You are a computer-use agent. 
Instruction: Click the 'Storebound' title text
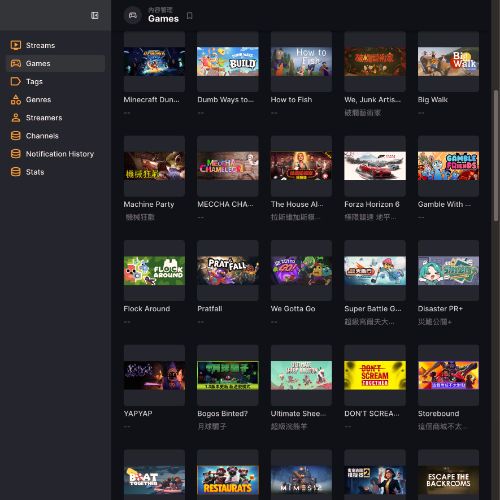tap(438, 413)
